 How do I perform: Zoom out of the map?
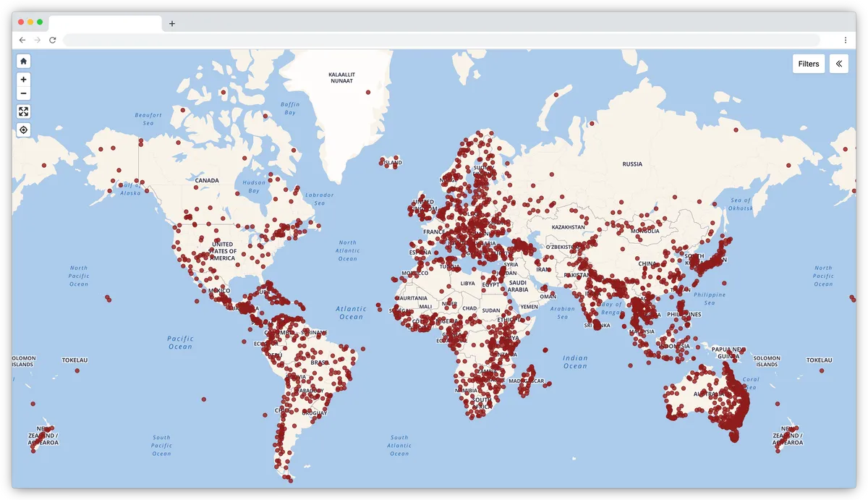[24, 93]
